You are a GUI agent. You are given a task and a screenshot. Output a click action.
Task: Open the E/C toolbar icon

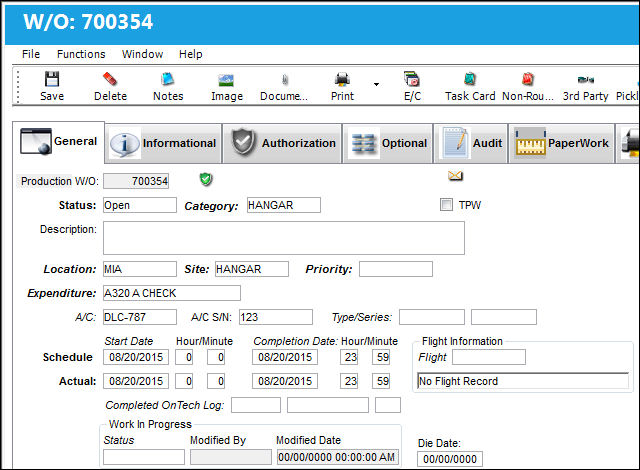click(412, 79)
